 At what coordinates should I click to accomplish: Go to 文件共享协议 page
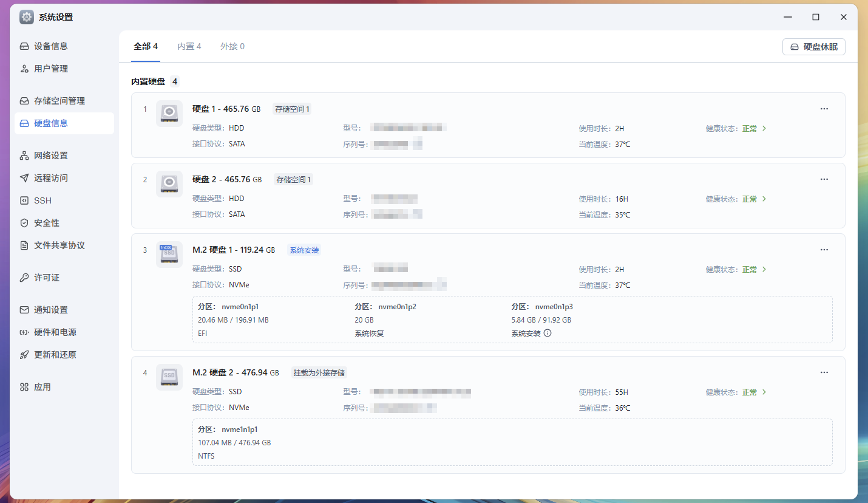(64, 245)
